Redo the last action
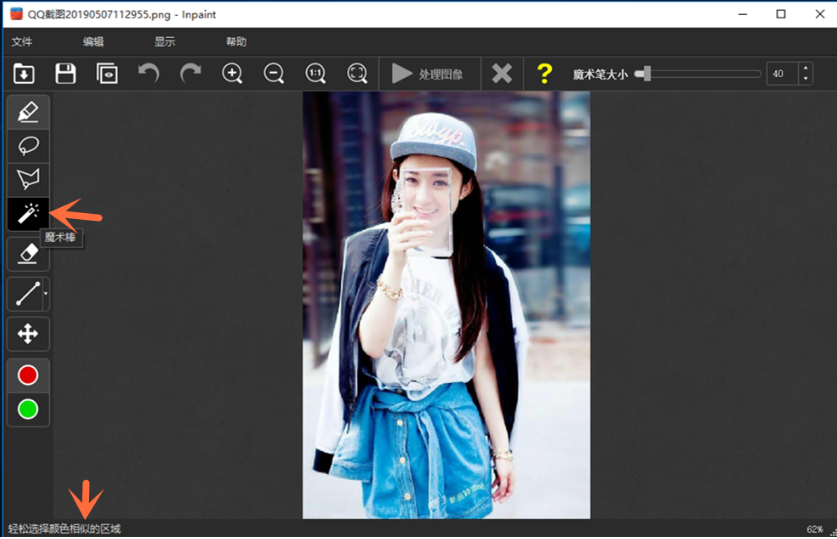Viewport: 837px width, 539px height. click(190, 73)
